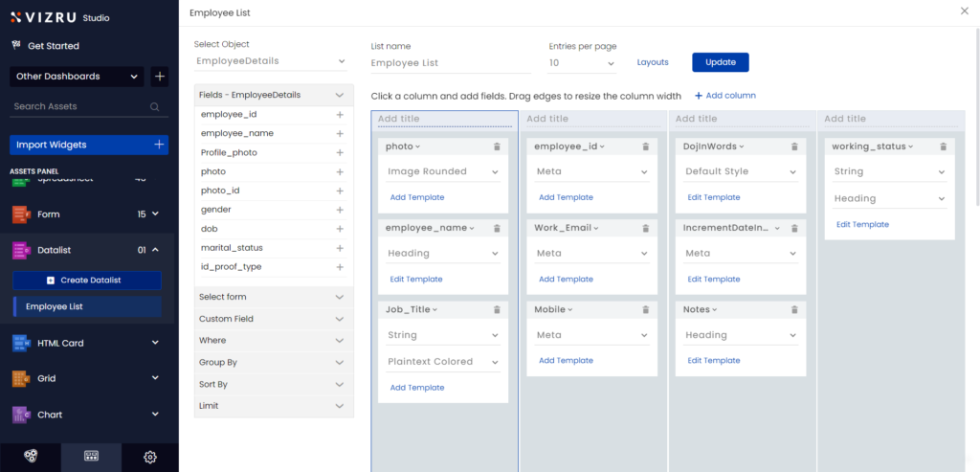Open settings gear in bottom bar
Image resolution: width=980 pixels, height=472 pixels.
(x=150, y=457)
